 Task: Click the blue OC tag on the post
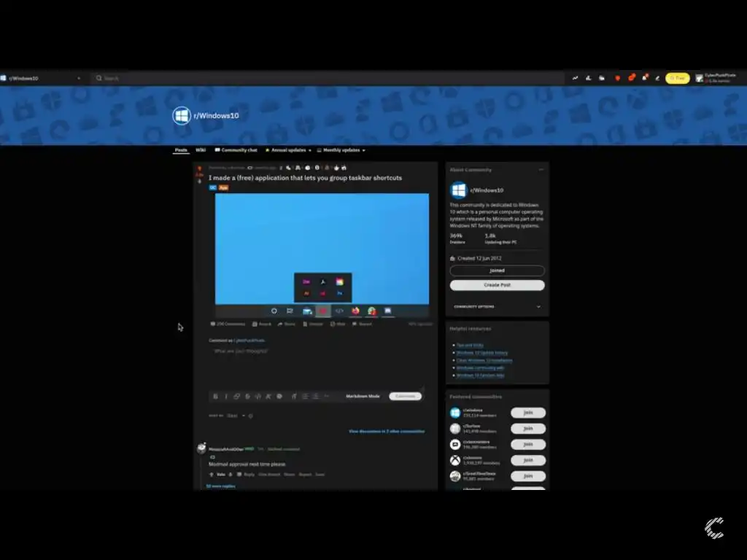tap(212, 187)
